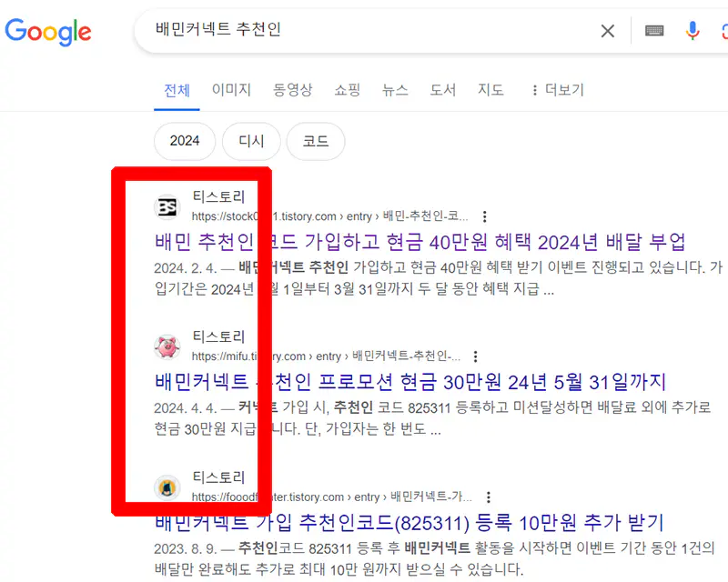Image resolution: width=728 pixels, height=582 pixels.
Task: Apply the 코드 filter chip
Action: (316, 141)
